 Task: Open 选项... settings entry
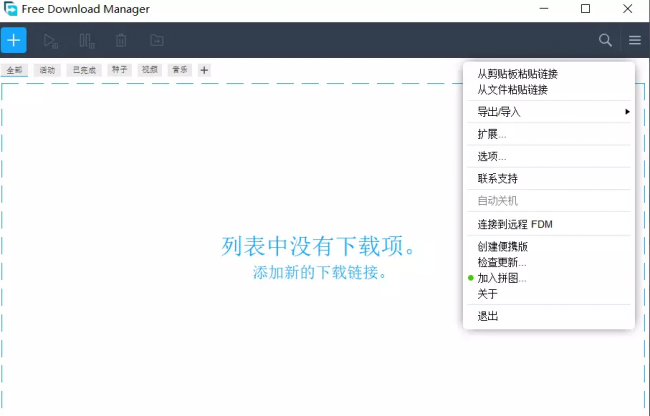[548, 157]
